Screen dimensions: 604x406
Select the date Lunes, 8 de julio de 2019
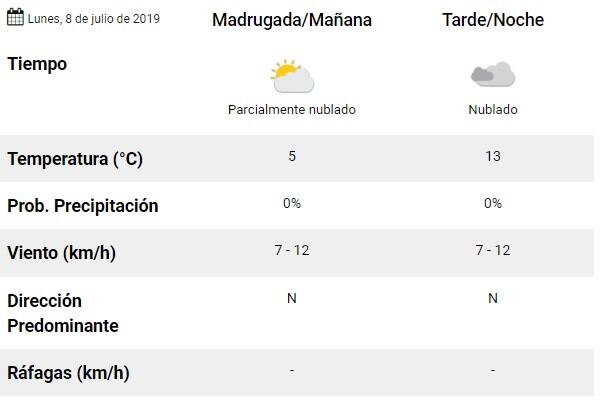(93, 19)
